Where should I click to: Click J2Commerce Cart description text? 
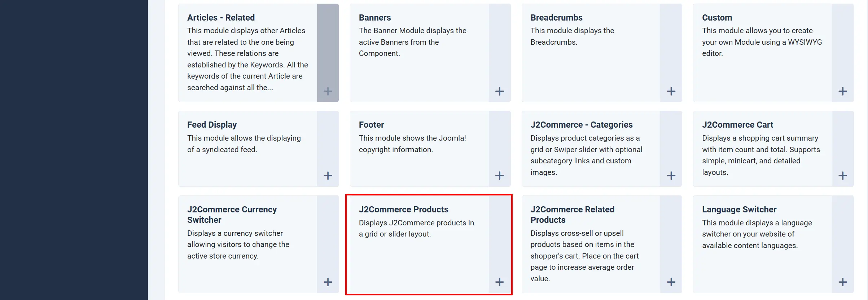[761, 155]
